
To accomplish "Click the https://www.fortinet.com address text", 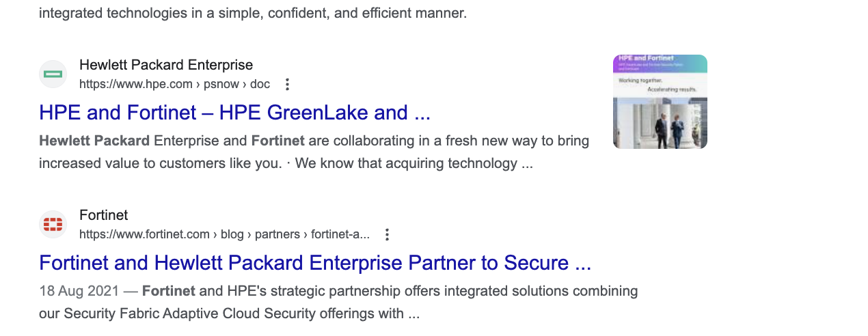I will [144, 234].
